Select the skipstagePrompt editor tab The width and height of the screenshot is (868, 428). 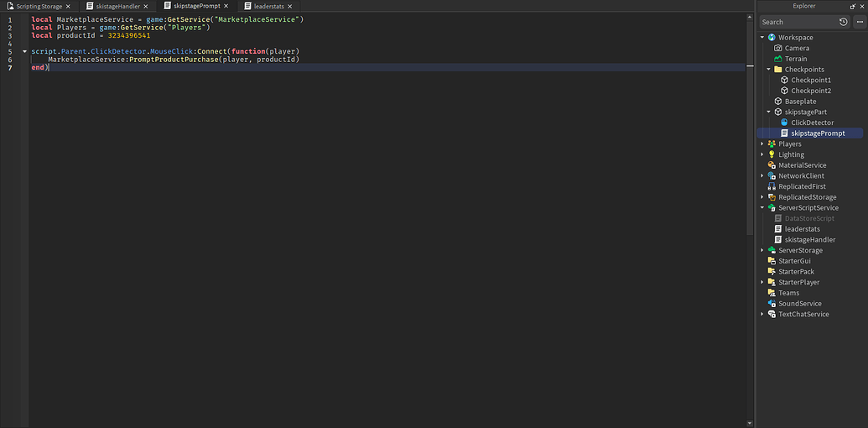click(196, 6)
